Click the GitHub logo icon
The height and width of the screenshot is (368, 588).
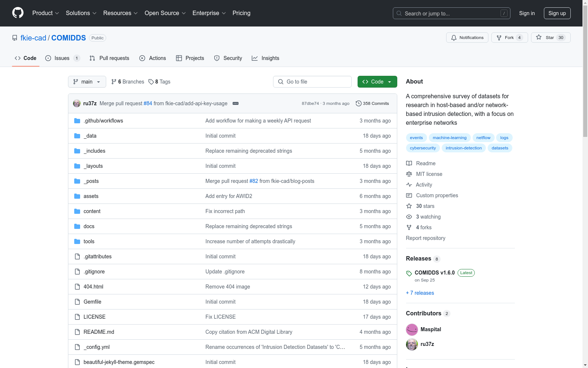click(x=18, y=13)
